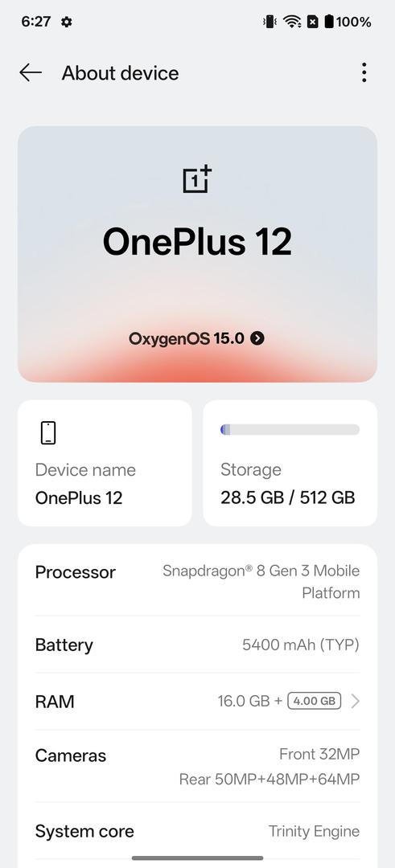Open the OxygenOS 15.0 version details
This screenshot has height=868, width=395.
point(196,338)
